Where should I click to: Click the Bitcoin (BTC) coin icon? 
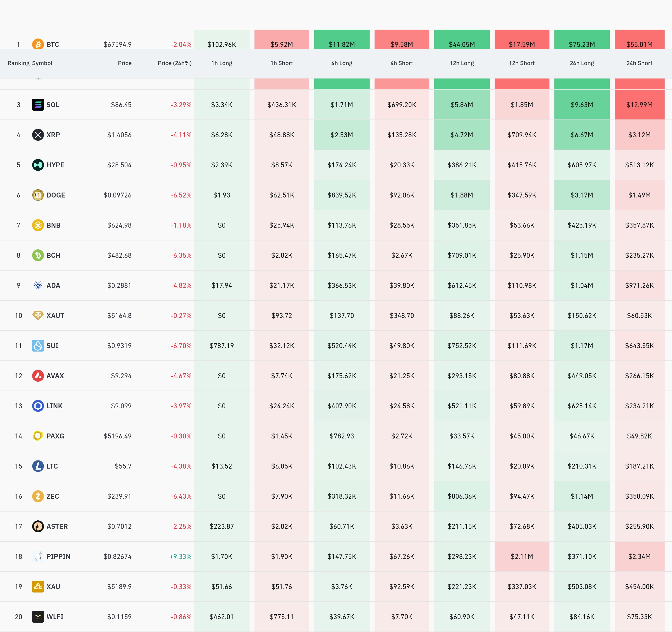38,44
